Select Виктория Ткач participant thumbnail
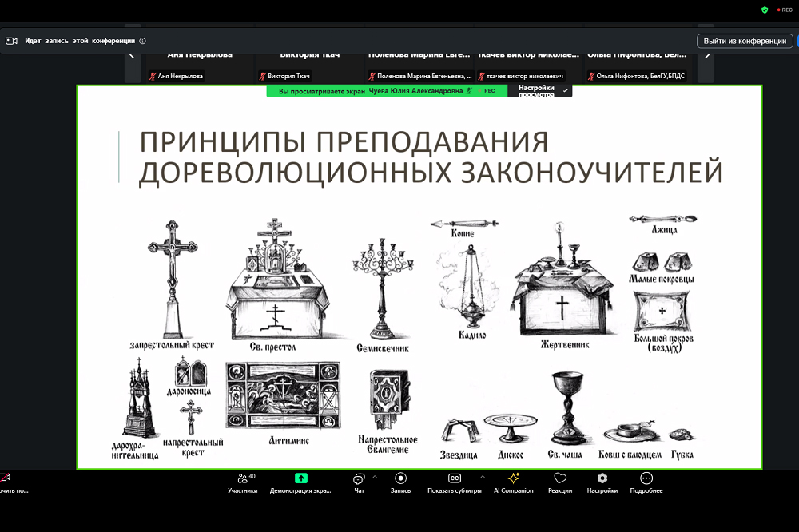799x532 pixels. click(x=309, y=66)
